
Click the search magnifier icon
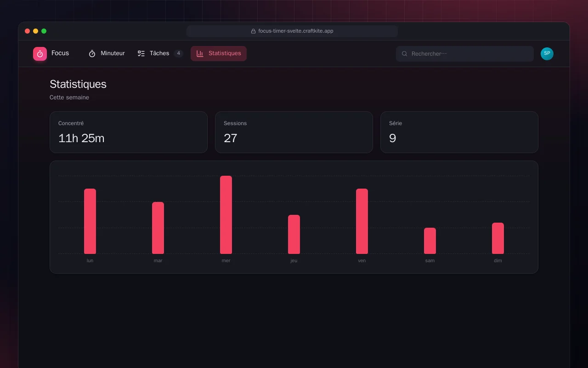pyautogui.click(x=405, y=54)
